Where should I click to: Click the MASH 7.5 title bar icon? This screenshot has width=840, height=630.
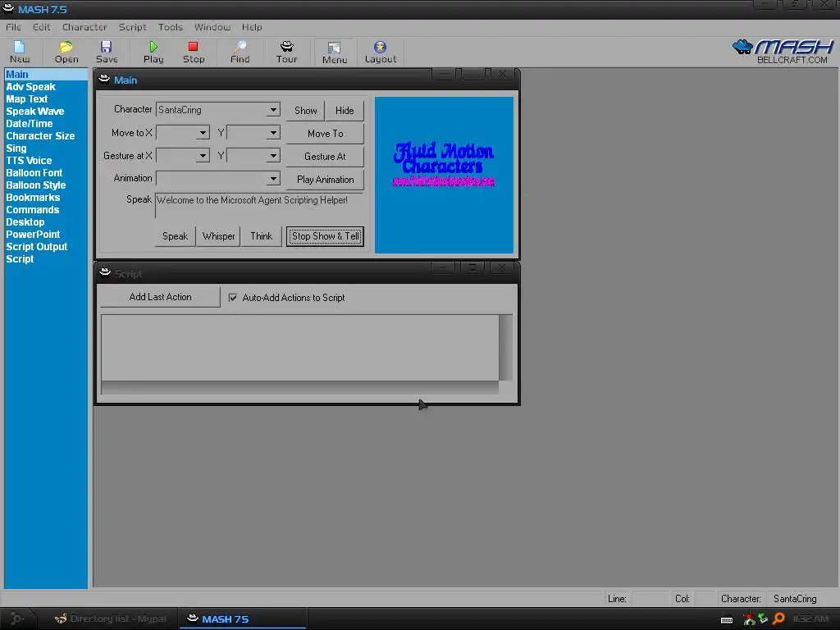[x=8, y=8]
